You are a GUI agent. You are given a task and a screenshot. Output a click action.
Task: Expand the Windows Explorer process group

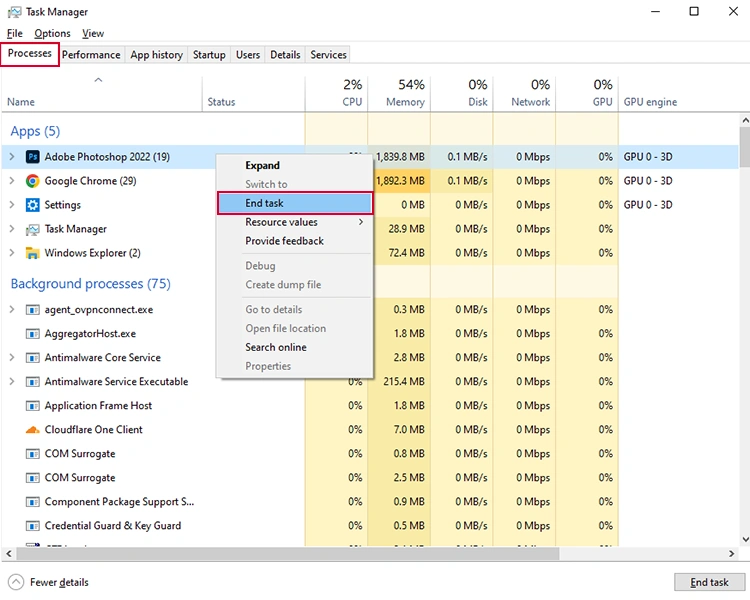(12, 253)
